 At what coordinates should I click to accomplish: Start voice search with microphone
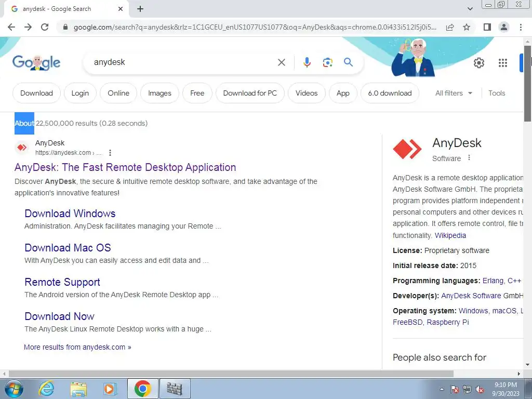[x=307, y=62]
